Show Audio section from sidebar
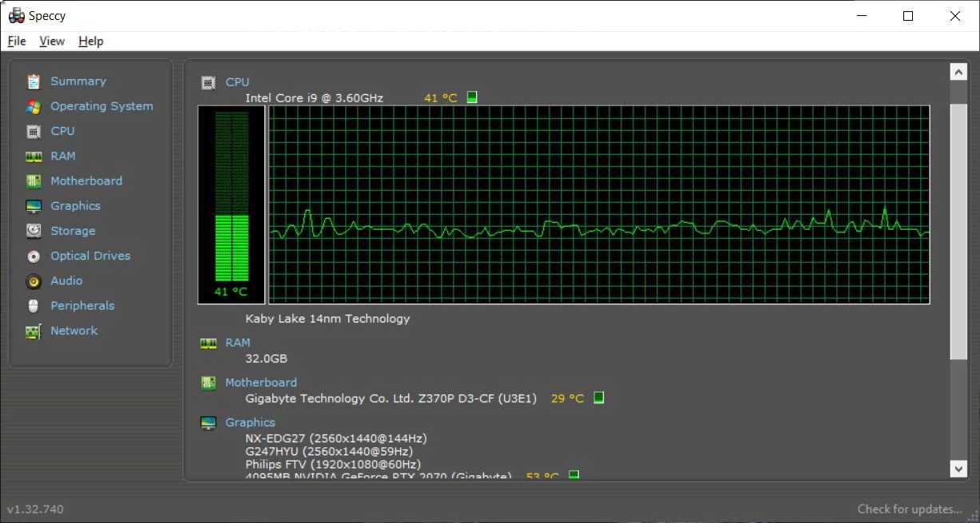This screenshot has height=523, width=980. coord(66,281)
